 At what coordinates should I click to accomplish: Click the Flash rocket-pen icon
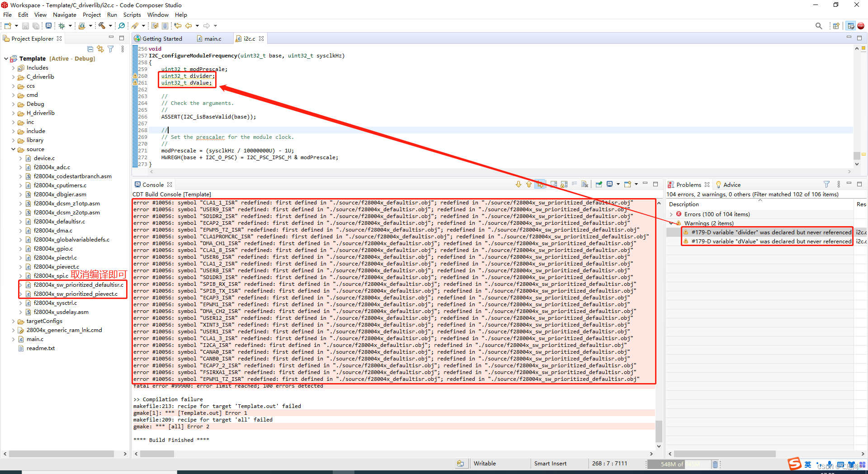(135, 26)
